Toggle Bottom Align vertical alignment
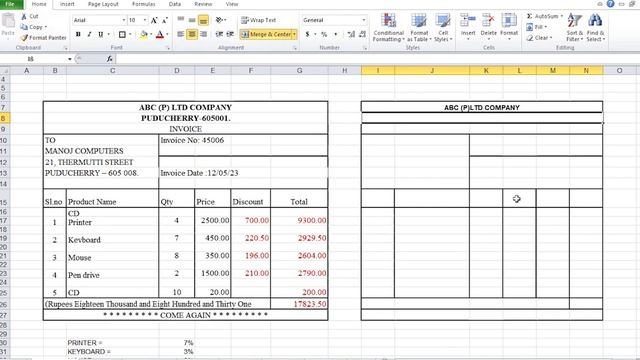The height and width of the screenshot is (360, 640). click(203, 20)
